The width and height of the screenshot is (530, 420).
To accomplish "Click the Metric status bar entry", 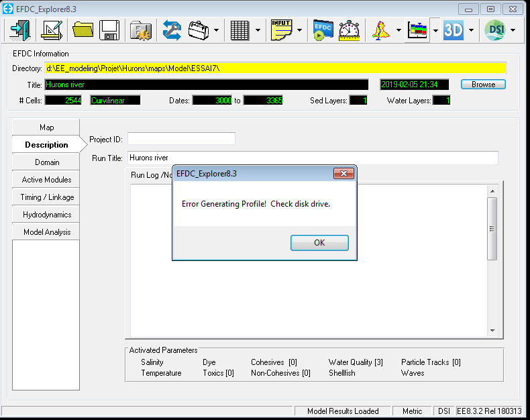I will click(413, 411).
